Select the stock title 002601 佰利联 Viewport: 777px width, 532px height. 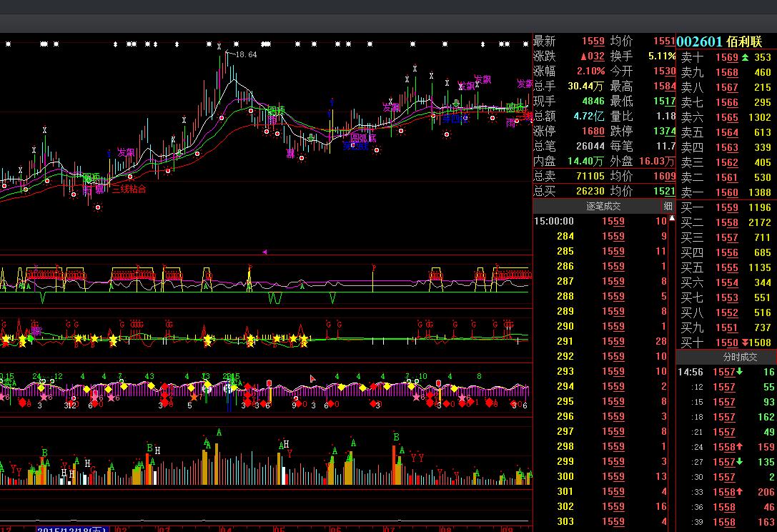[719, 41]
